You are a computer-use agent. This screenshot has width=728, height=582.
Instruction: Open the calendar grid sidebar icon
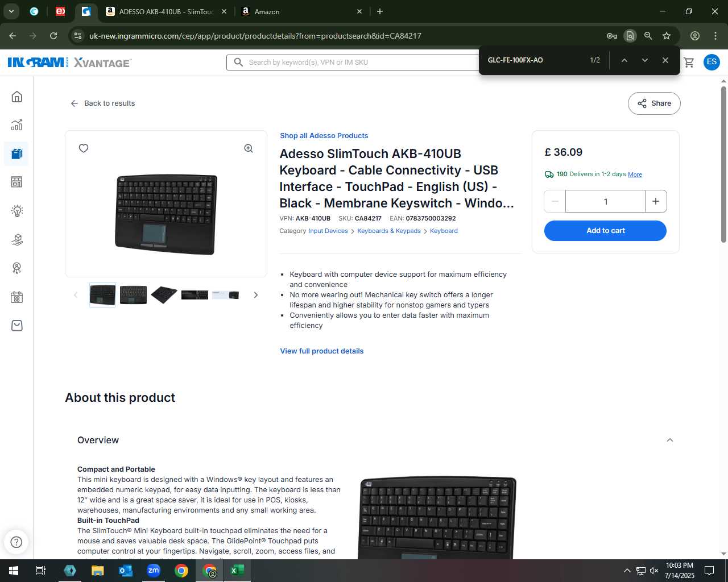coord(16,297)
